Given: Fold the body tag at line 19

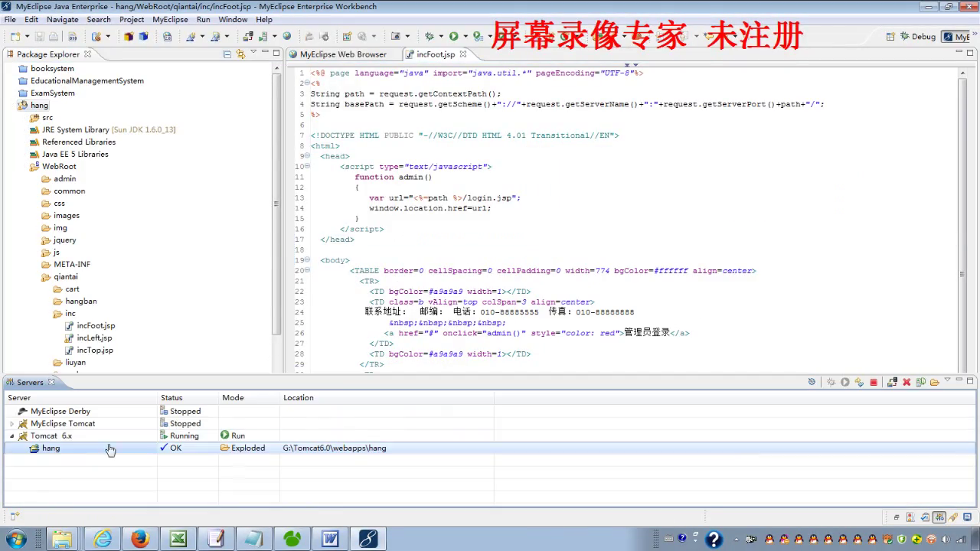Looking at the screenshot, I should coord(307,260).
